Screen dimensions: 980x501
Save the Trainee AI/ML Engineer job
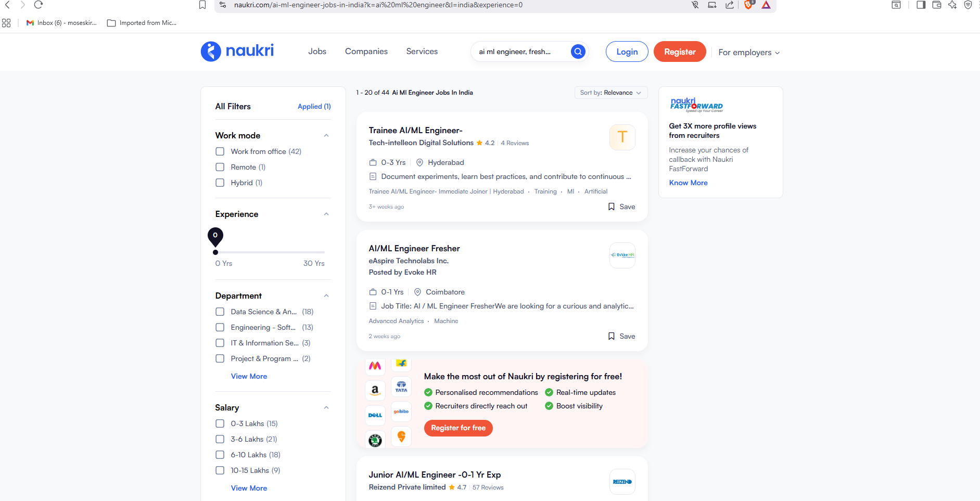point(621,207)
